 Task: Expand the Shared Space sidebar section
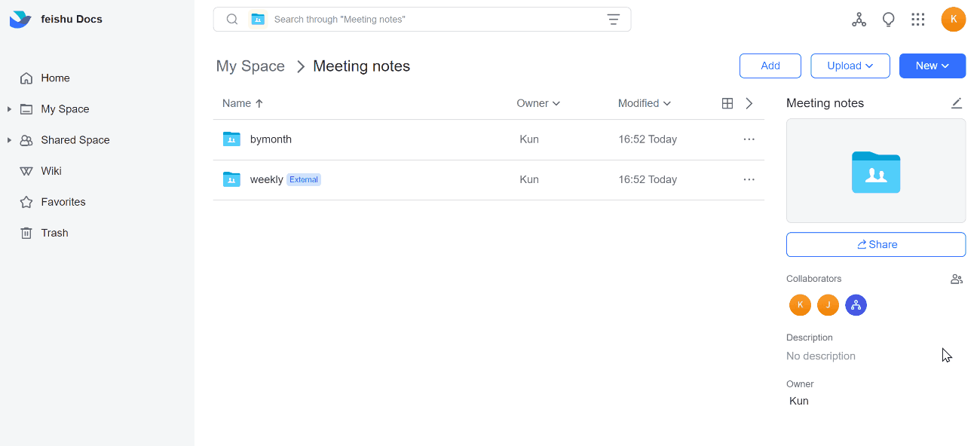(9, 139)
